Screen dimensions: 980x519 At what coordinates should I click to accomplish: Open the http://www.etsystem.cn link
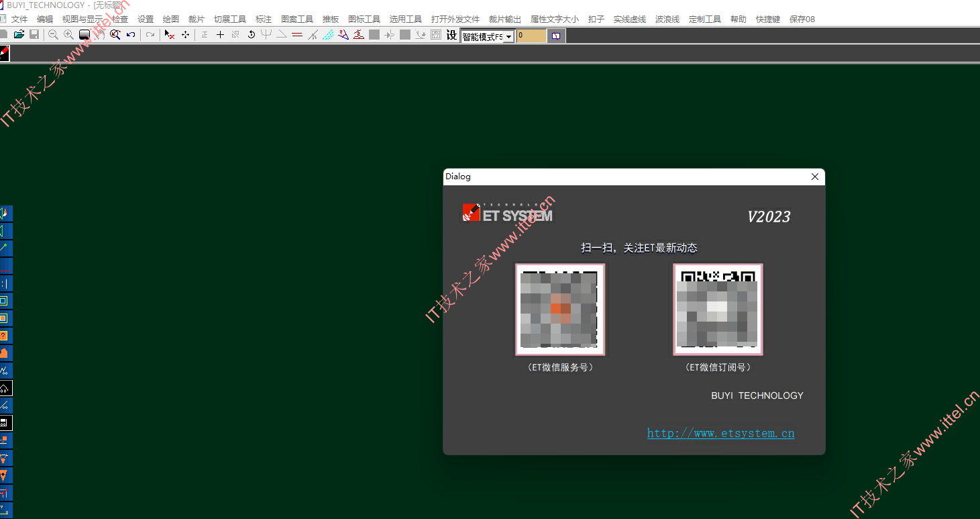coord(721,433)
